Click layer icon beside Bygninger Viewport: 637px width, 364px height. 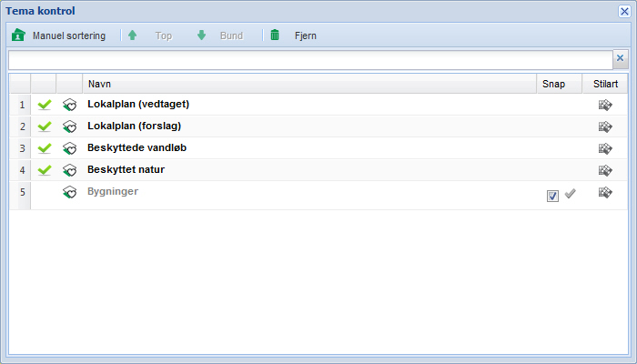69,192
